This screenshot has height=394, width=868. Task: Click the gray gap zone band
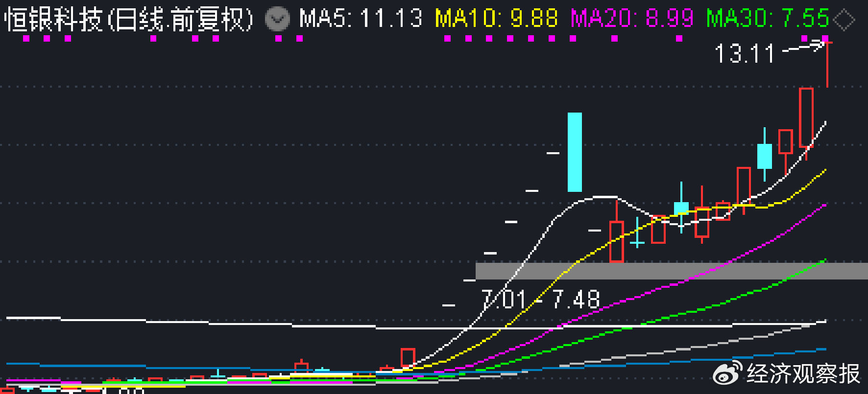pyautogui.click(x=672, y=271)
